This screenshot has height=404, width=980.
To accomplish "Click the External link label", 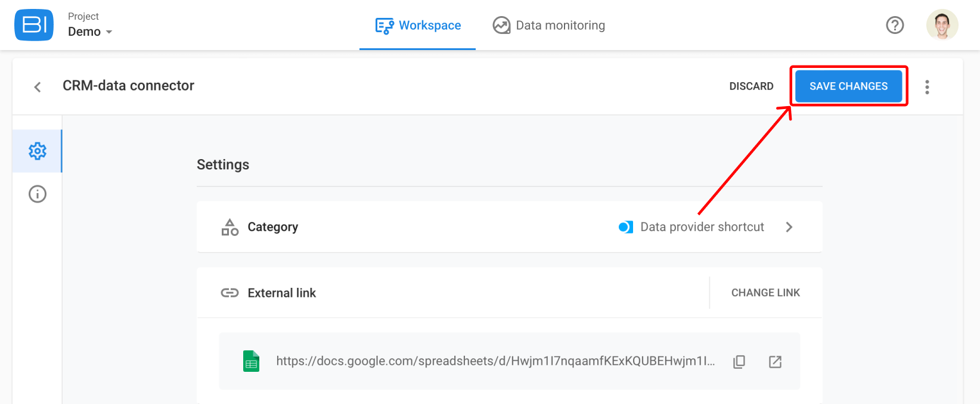I will [x=282, y=293].
